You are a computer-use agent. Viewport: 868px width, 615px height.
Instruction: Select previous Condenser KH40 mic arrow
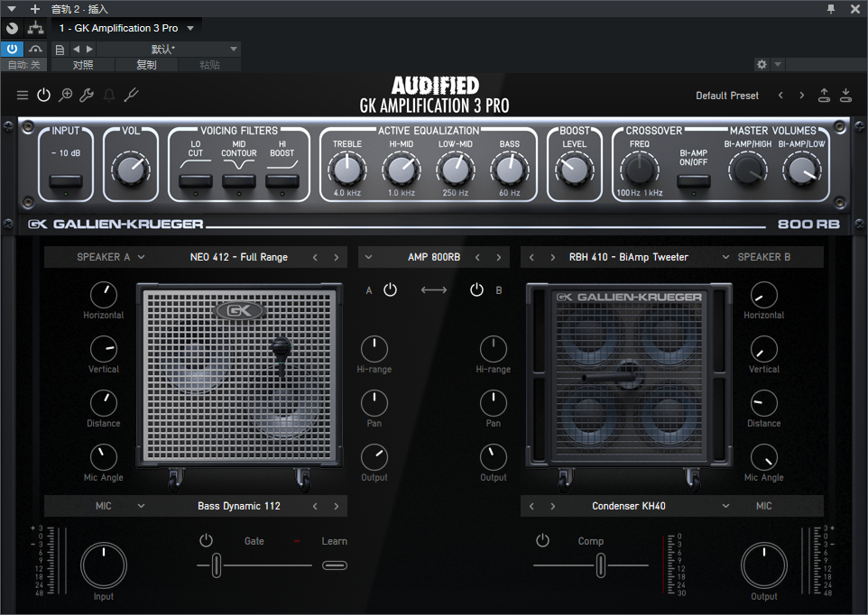tap(531, 506)
